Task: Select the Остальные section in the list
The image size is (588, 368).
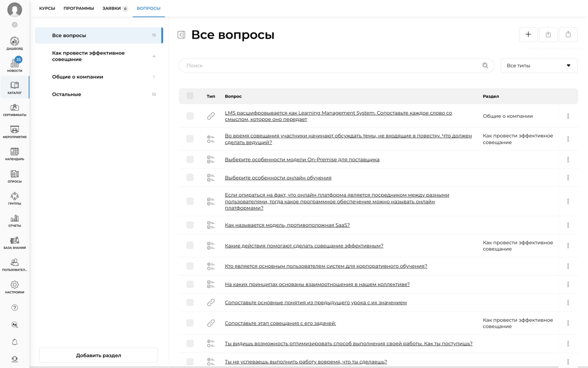Action: tap(99, 94)
